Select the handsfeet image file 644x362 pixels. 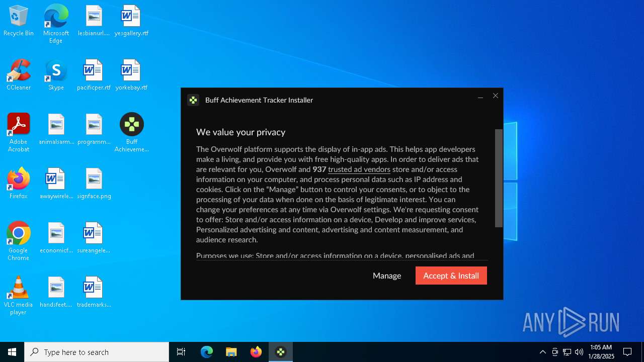click(56, 293)
